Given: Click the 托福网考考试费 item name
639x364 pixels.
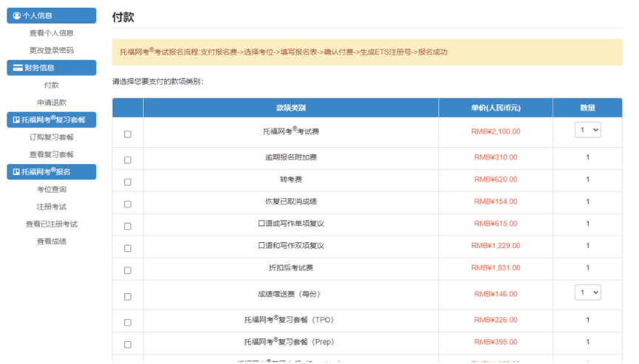Looking at the screenshot, I should pos(291,131).
